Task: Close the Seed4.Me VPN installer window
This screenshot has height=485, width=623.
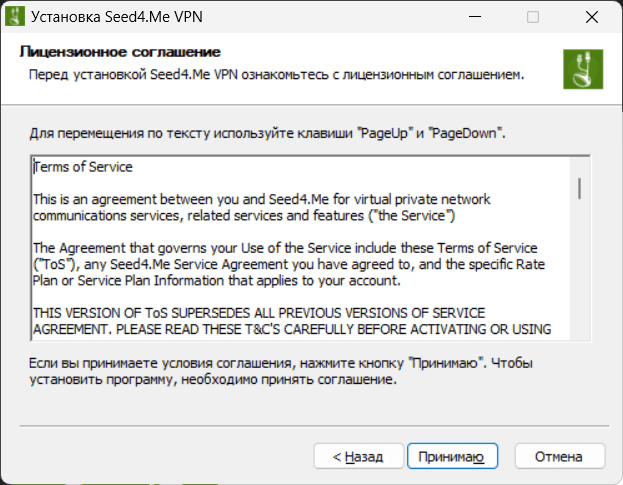Action: [x=580, y=17]
